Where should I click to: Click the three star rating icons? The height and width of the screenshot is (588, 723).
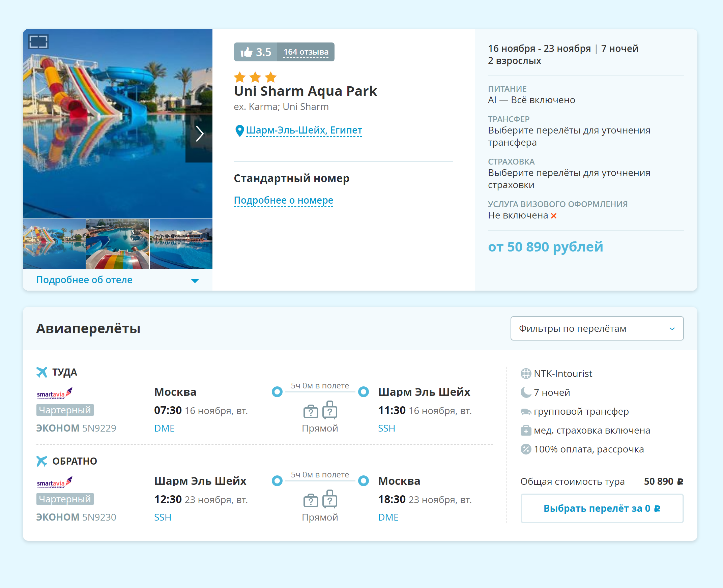coord(256,77)
